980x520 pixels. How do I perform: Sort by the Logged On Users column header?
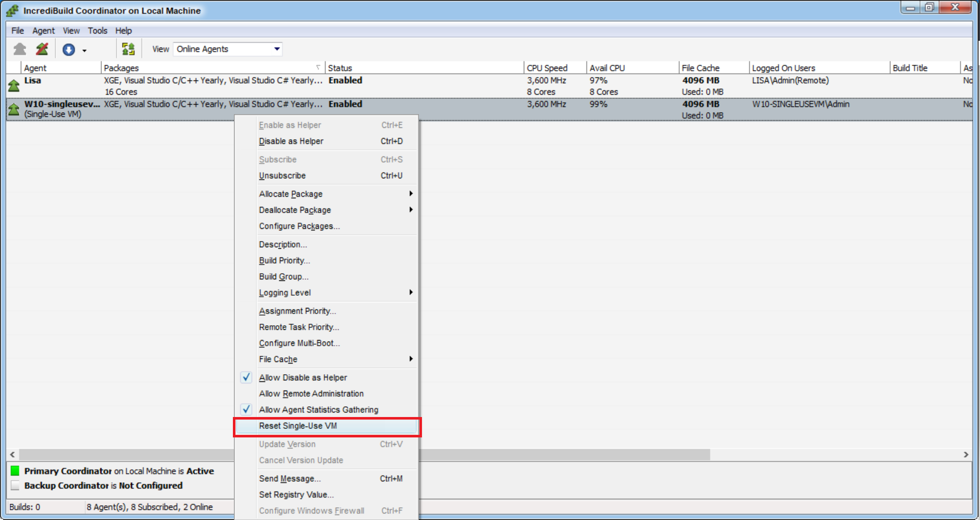click(820, 68)
